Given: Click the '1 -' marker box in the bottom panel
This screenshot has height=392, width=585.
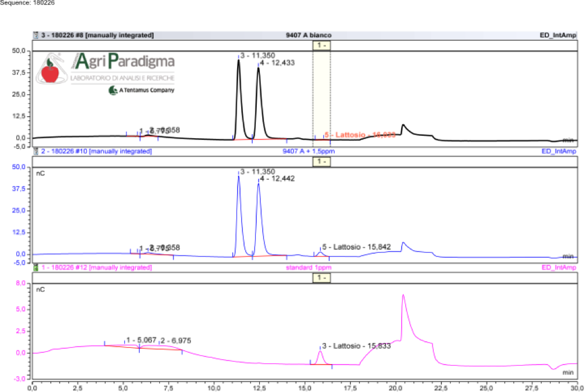Looking at the screenshot, I should (x=322, y=278).
